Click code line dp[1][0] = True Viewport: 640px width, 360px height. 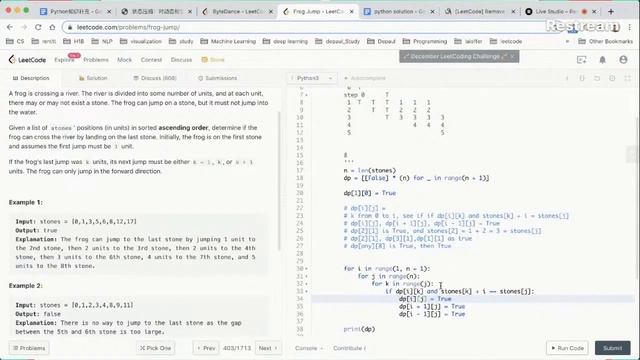370,193
